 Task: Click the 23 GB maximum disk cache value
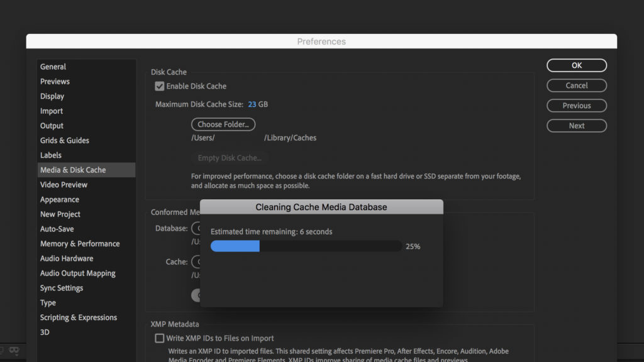point(252,104)
